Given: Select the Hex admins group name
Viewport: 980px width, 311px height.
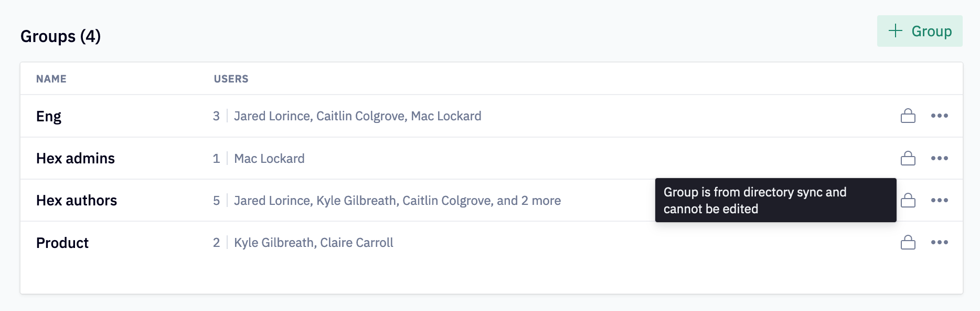Looking at the screenshot, I should pos(76,159).
